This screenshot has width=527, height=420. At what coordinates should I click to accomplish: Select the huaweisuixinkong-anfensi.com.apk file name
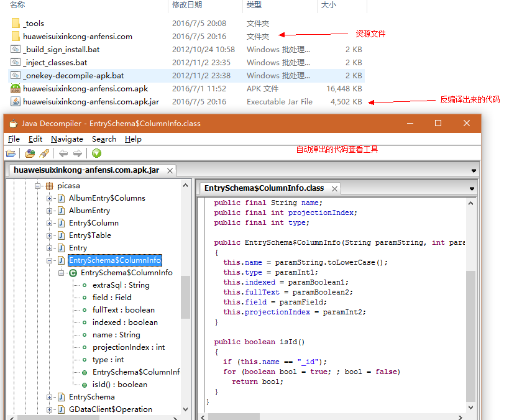[x=85, y=88]
